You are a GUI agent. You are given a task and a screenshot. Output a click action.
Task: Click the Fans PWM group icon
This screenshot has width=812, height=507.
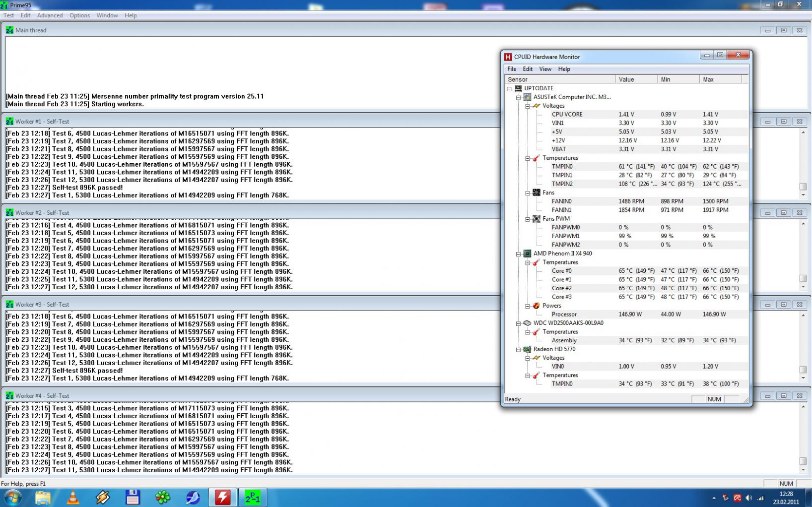[536, 219]
